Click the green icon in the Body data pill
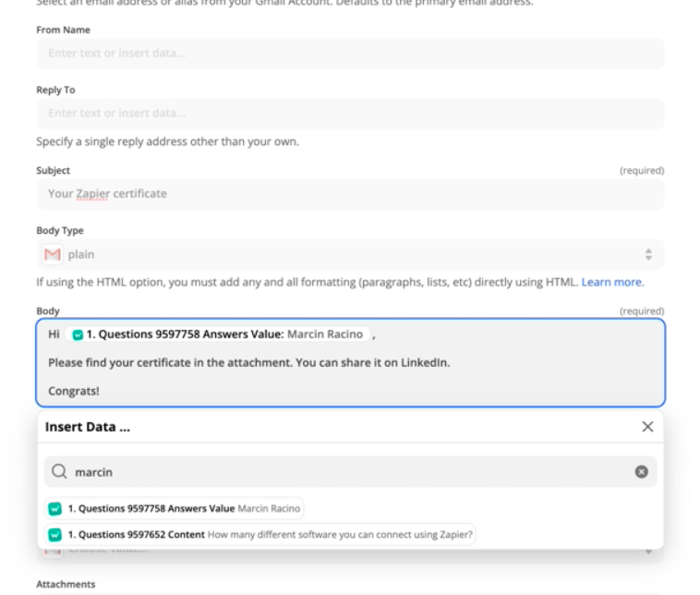The width and height of the screenshot is (700, 595). 78,334
